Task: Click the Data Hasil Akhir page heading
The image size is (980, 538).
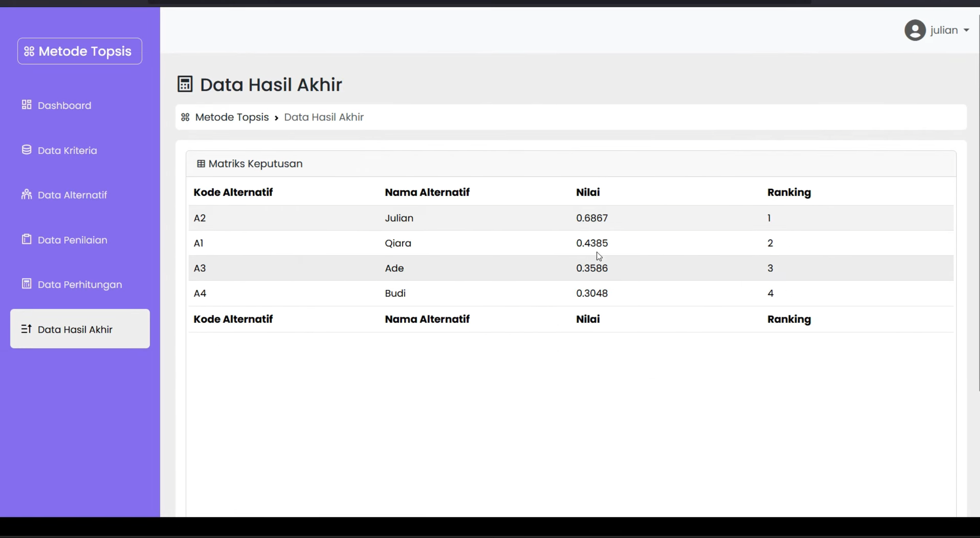Action: click(x=271, y=85)
